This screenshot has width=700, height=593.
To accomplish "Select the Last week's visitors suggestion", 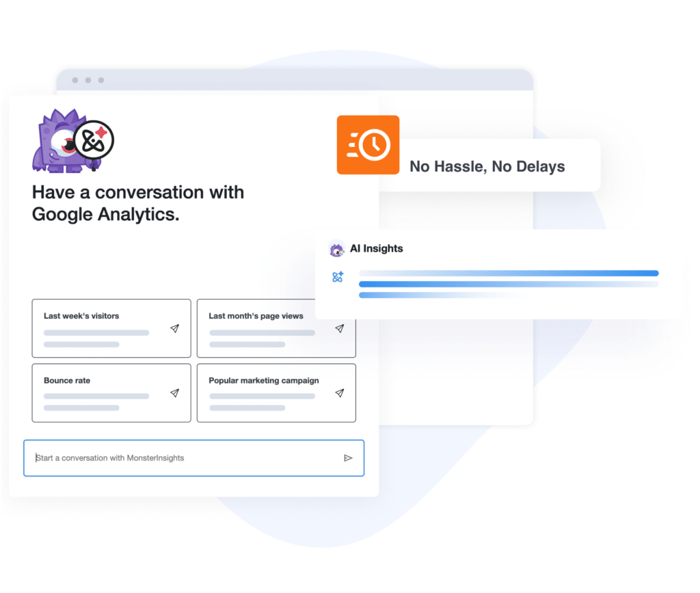I will 111,328.
